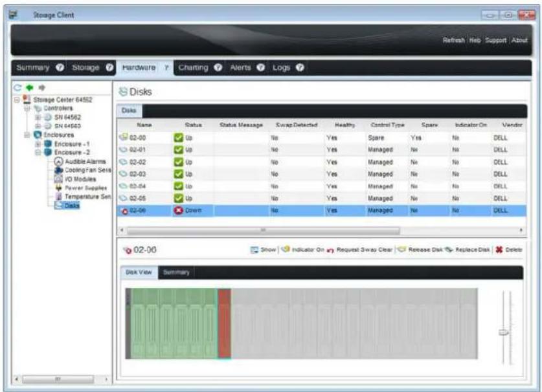Click the red failed disk in Disk View
The width and height of the screenshot is (542, 392).
(x=224, y=323)
